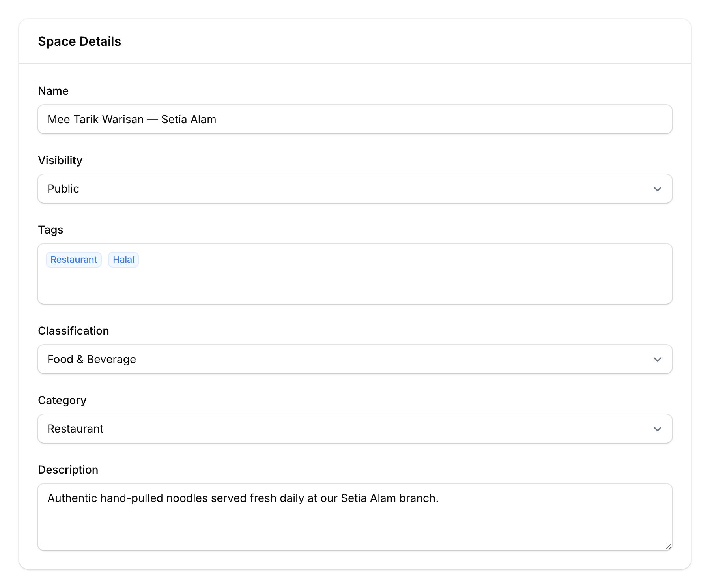Click the description text about hand-pulled noodles
This screenshot has width=710, height=588.
243,498
